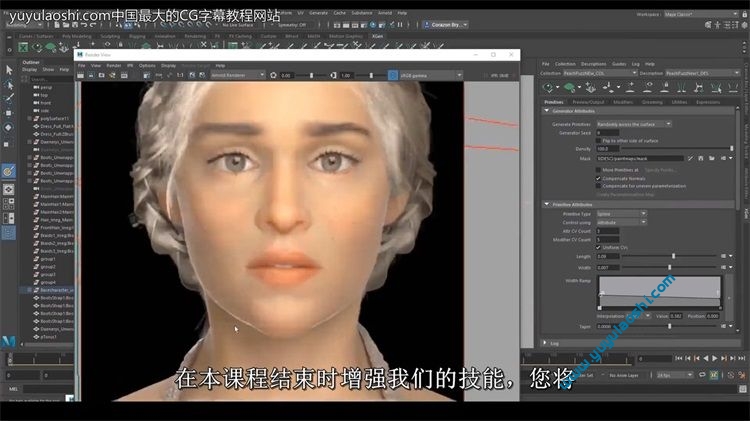The height and width of the screenshot is (421, 750).
Task: Toggle the blue color management button
Action: point(393,75)
